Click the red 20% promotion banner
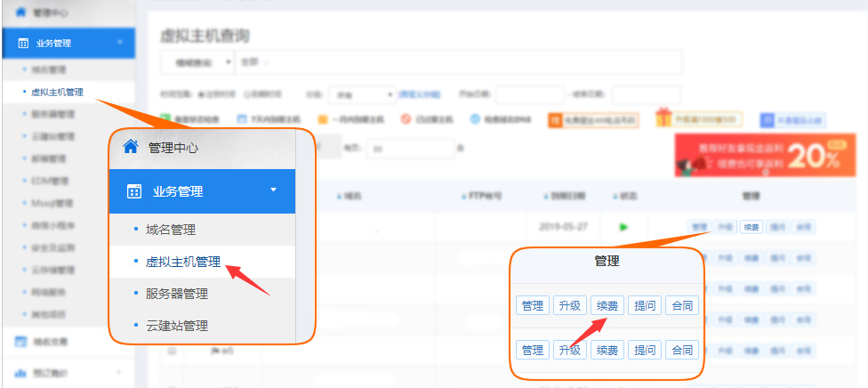This screenshot has height=388, width=868. pyautogui.click(x=762, y=155)
